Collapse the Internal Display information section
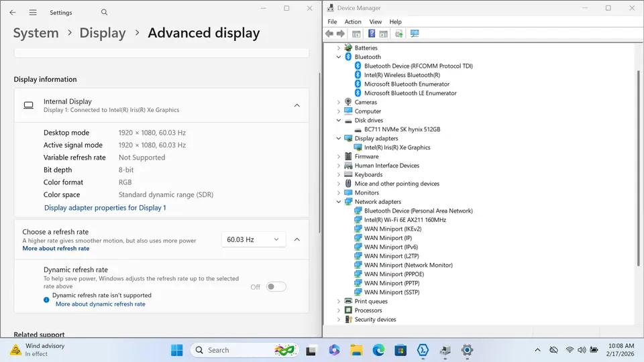Image resolution: width=644 pixels, height=362 pixels. (x=297, y=105)
